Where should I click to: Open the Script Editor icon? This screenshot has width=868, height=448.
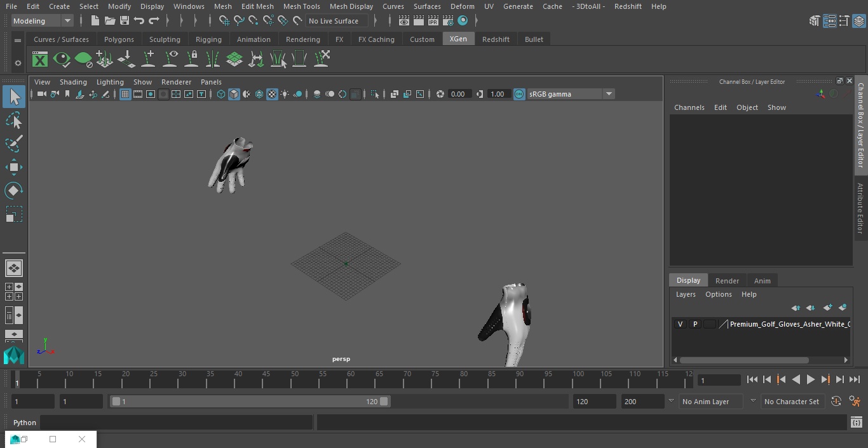coord(856,423)
